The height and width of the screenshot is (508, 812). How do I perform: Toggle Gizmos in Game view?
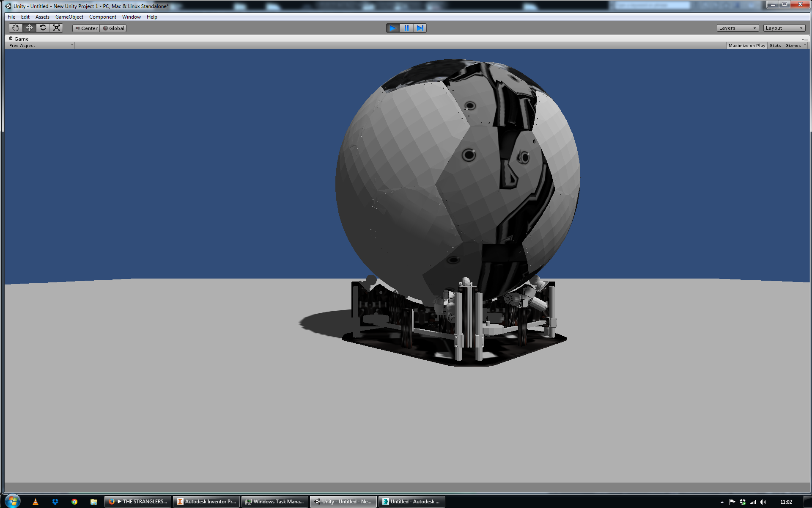point(793,45)
